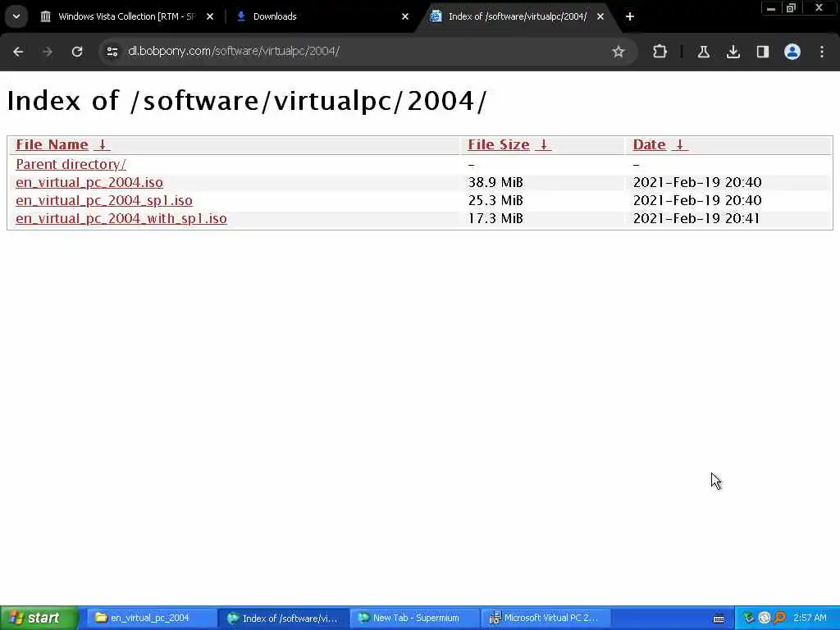Click the address bar URL
The width and height of the screenshot is (840, 630).
click(x=234, y=51)
